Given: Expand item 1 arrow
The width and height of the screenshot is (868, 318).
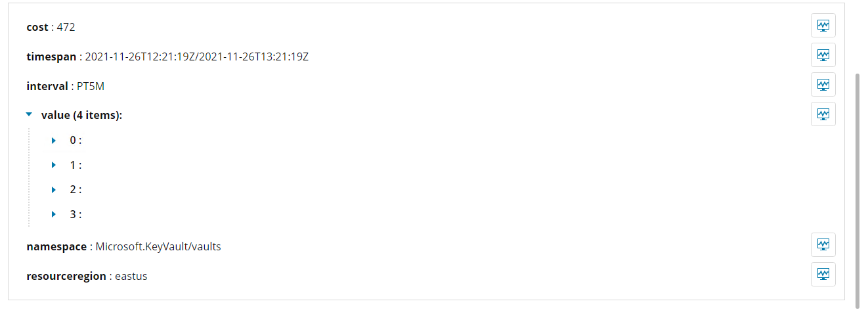Looking at the screenshot, I should (54, 165).
